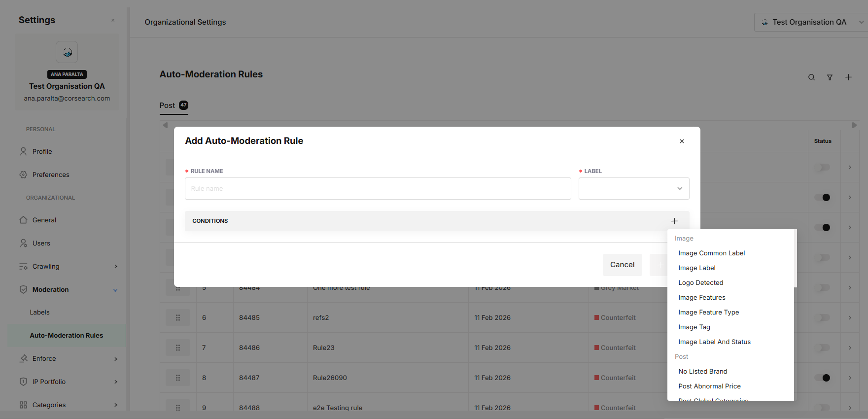Open the Users settings page
868x419 pixels.
(x=41, y=243)
